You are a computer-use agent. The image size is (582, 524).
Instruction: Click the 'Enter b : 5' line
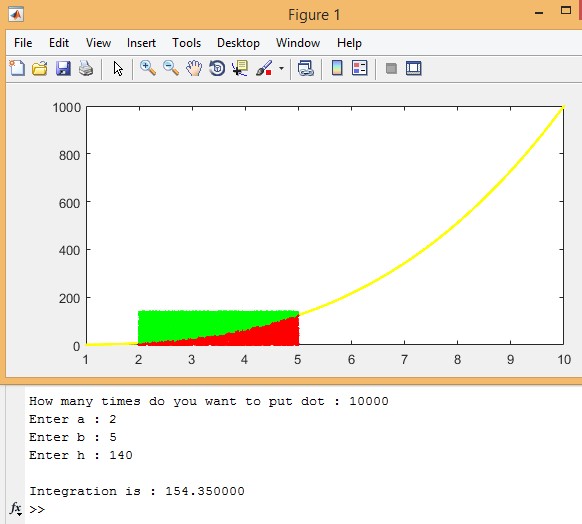(x=73, y=437)
